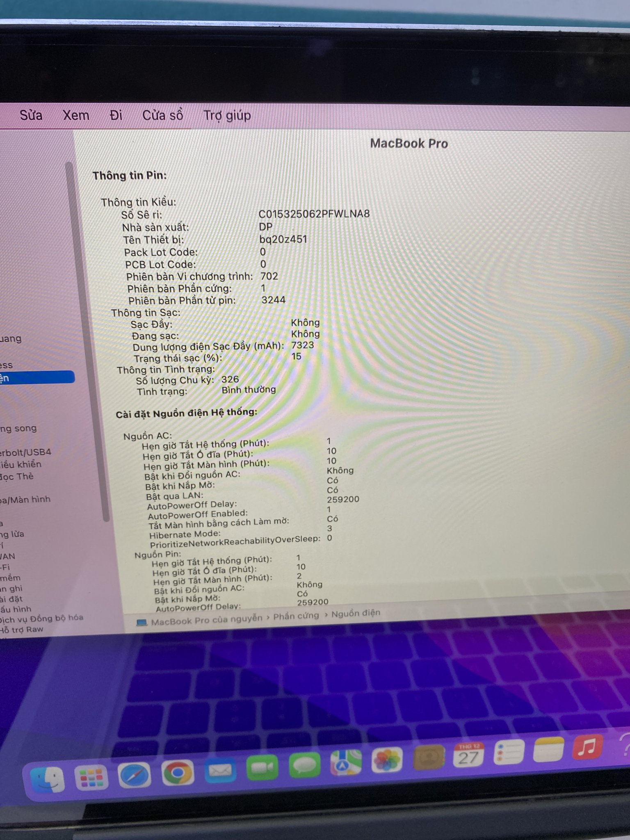630x840 pixels.
Task: Open the Xem menu
Action: pyautogui.click(x=76, y=115)
